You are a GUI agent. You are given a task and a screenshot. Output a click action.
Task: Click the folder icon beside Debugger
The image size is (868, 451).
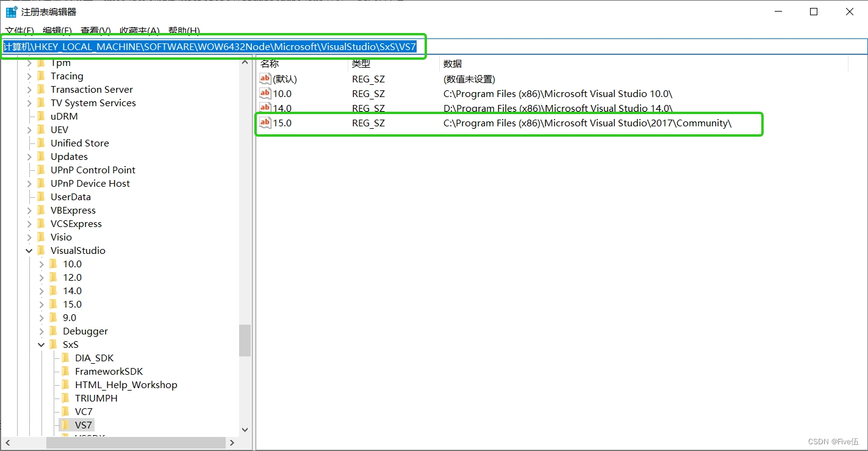click(54, 331)
